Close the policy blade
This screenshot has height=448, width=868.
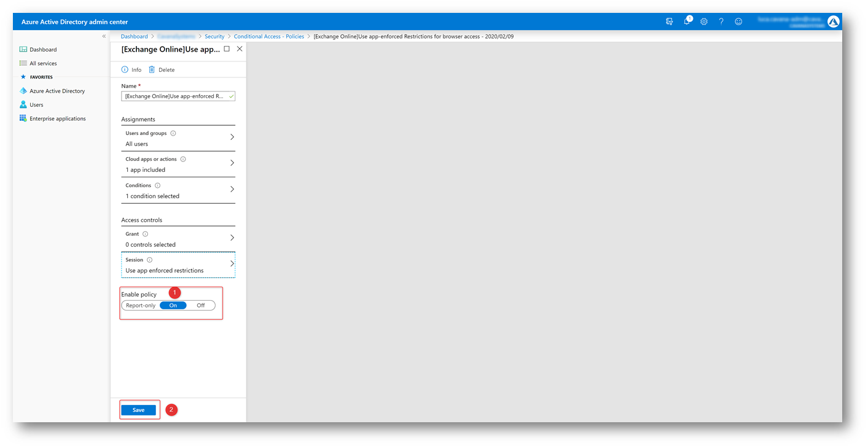pyautogui.click(x=240, y=48)
